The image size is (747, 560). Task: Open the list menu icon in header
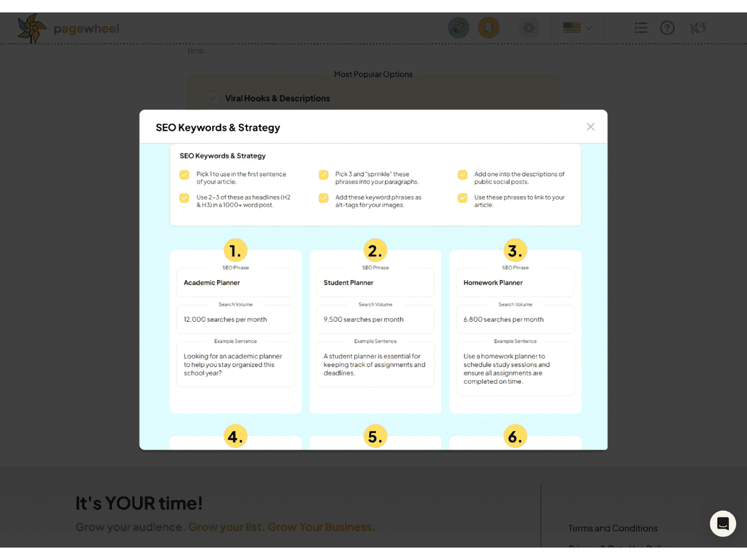pos(641,28)
